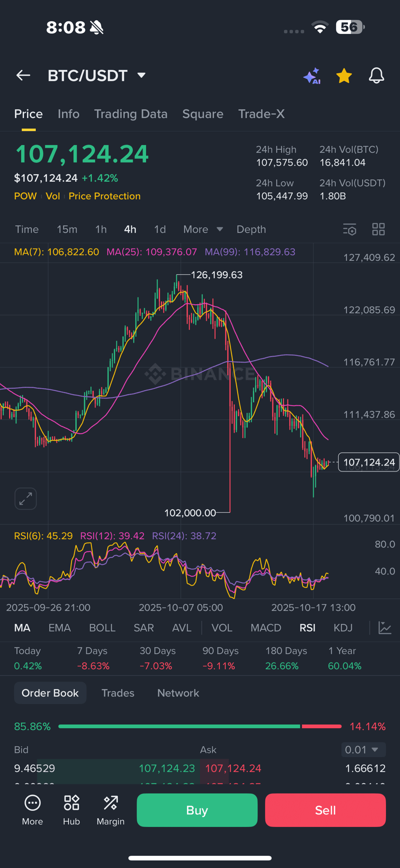This screenshot has height=868, width=400.
Task: Tap the battery indicator showing 56
Action: [x=350, y=27]
